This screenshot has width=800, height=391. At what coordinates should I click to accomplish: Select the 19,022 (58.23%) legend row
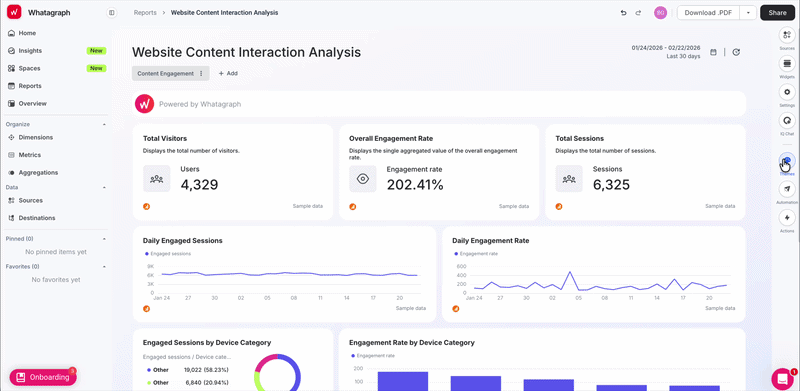(x=187, y=370)
